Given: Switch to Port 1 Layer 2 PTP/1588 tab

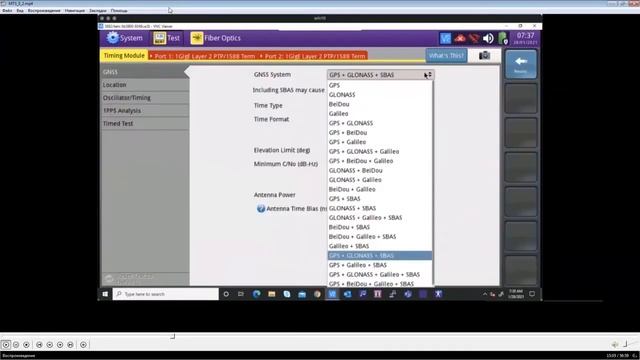Looking at the screenshot, I should (x=202, y=56).
